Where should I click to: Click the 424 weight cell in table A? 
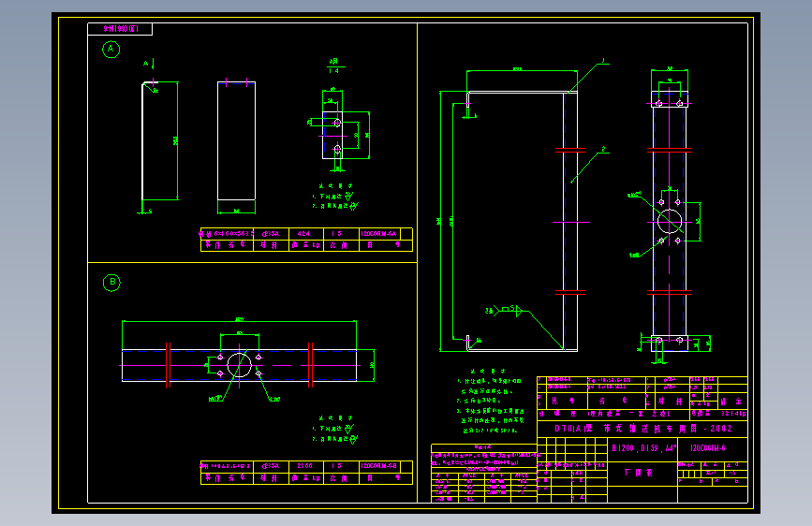coord(304,234)
